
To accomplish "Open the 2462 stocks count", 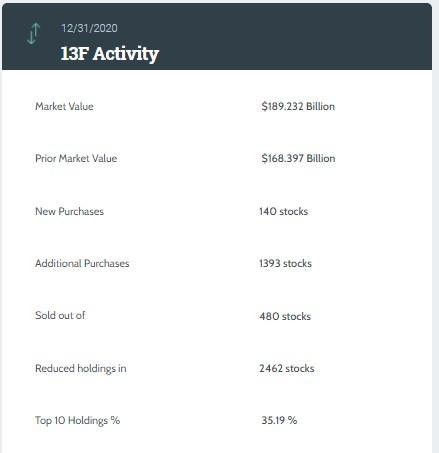I will [x=287, y=368].
